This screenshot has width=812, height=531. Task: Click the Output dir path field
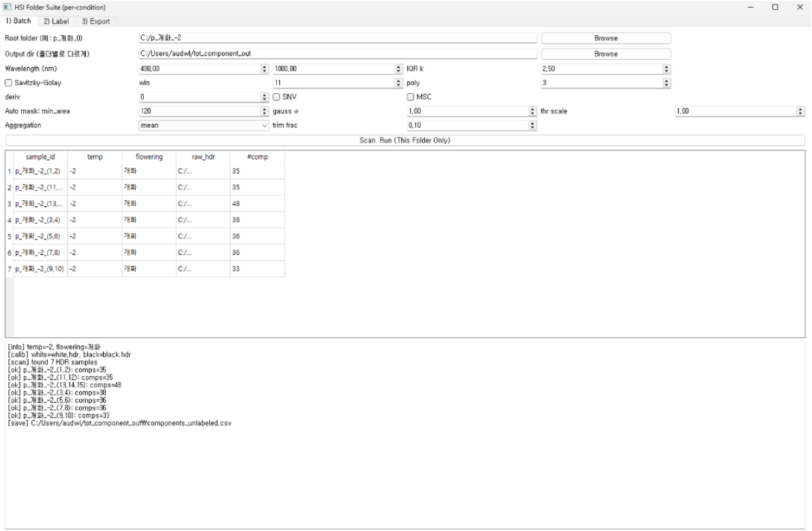(338, 54)
